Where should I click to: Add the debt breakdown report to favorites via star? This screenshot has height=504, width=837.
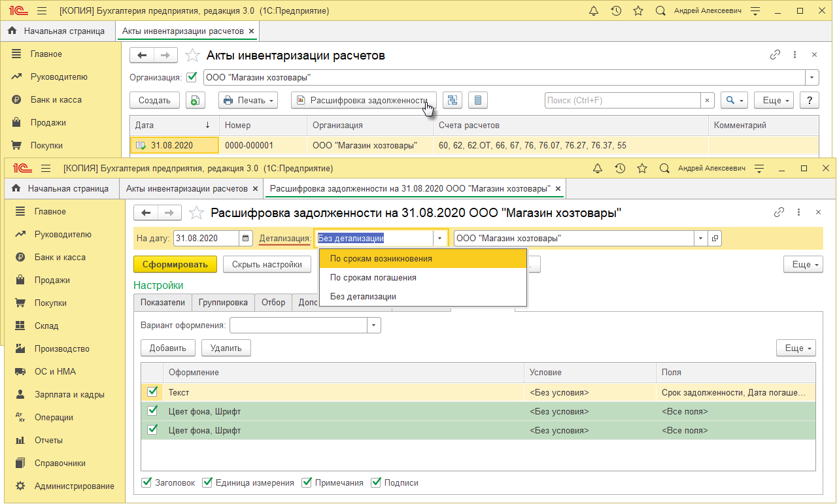196,212
